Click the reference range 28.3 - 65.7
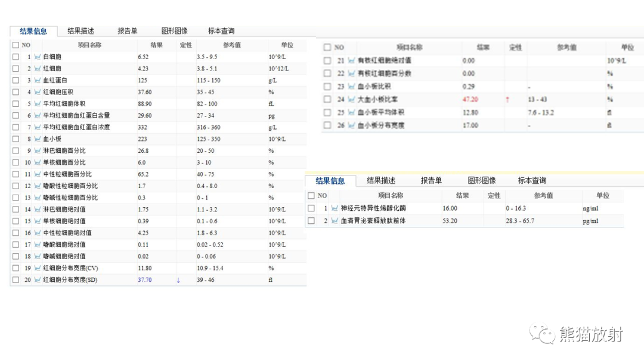 coord(520,221)
